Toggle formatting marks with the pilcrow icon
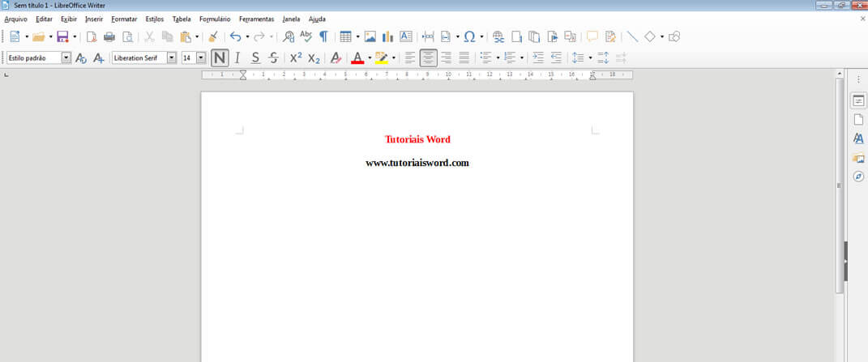Screen dimensions: 868x362 323,36
